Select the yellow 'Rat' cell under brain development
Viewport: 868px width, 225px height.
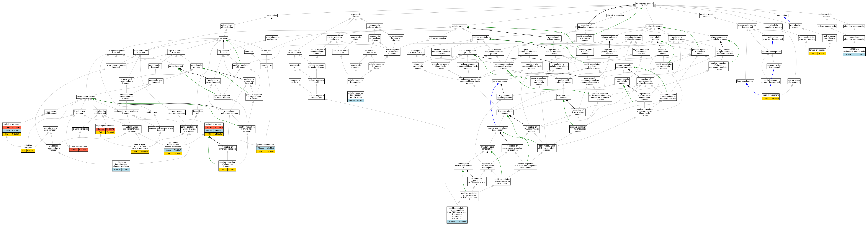[766, 98]
